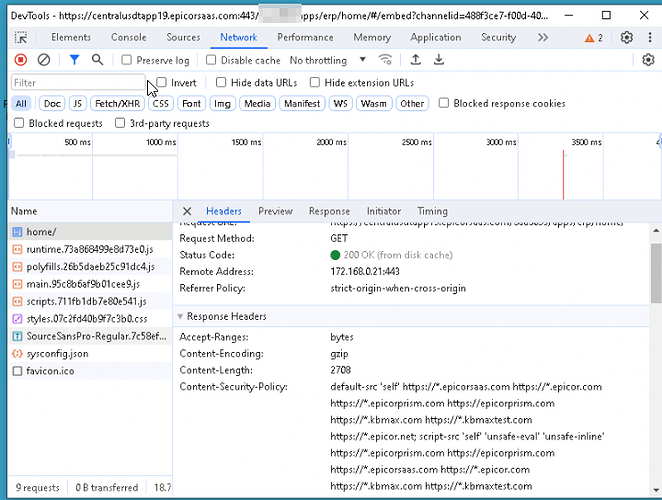Switch to the Sources tab
Screen dimensions: 662x500
point(183,38)
